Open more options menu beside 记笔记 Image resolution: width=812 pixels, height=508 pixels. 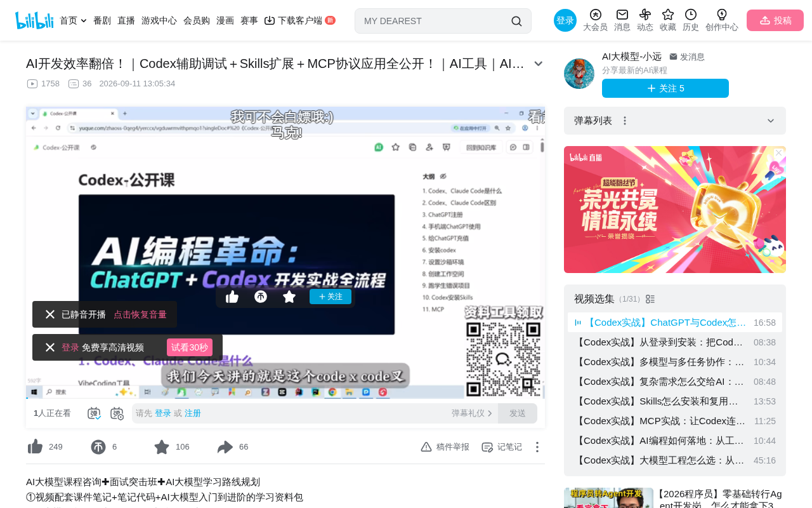[537, 447]
